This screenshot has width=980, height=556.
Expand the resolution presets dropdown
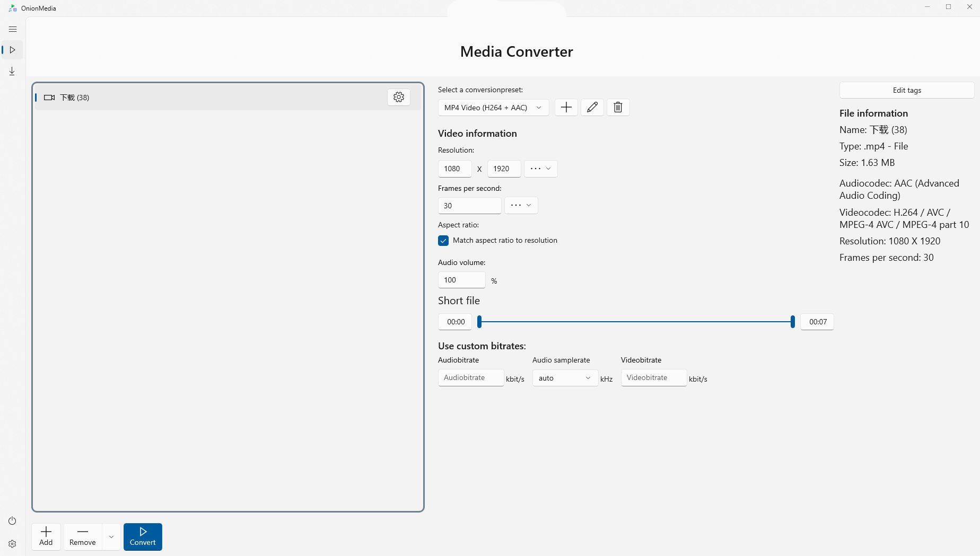pyautogui.click(x=540, y=169)
